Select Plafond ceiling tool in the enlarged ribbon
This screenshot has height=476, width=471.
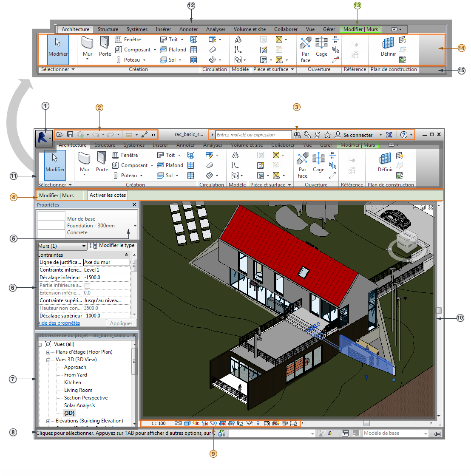(173, 49)
